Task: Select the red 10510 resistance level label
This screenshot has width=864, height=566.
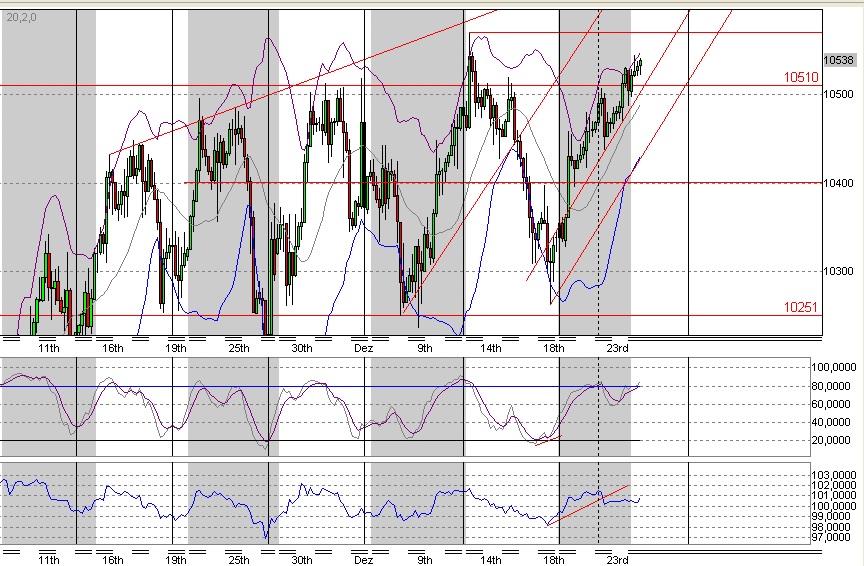Action: click(x=798, y=76)
